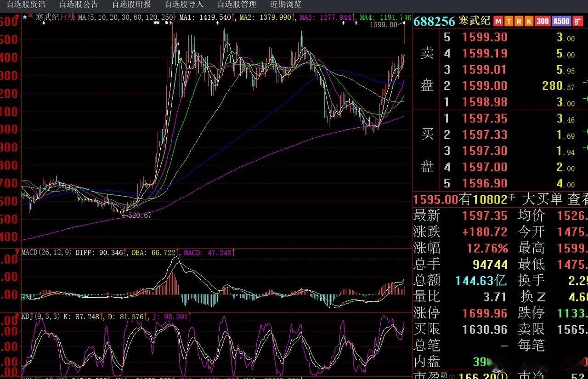Select buy level 1 price 1597.35
The image size is (588, 379).
[485, 119]
